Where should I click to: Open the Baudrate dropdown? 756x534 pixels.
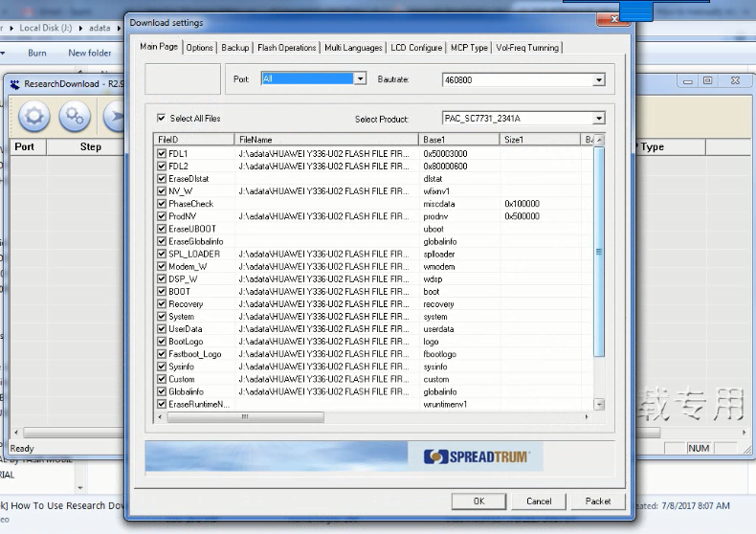599,80
